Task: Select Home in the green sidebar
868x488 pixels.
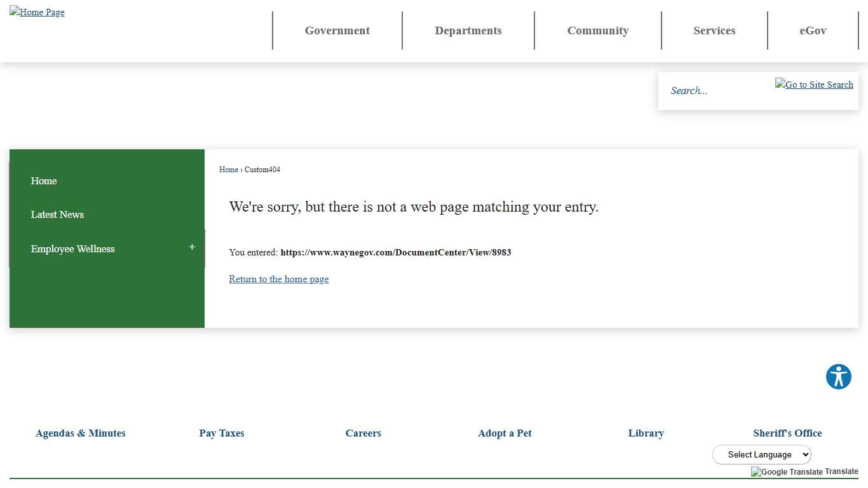Action: (x=44, y=181)
